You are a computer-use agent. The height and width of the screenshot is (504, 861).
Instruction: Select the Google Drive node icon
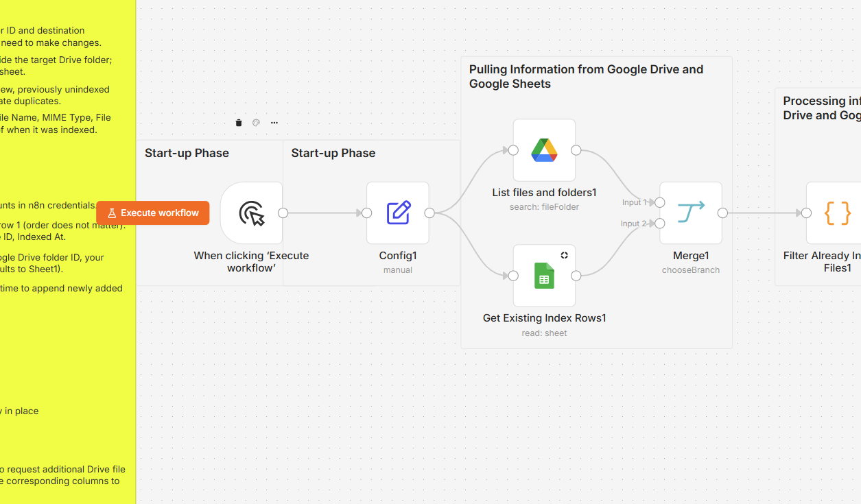click(x=545, y=150)
